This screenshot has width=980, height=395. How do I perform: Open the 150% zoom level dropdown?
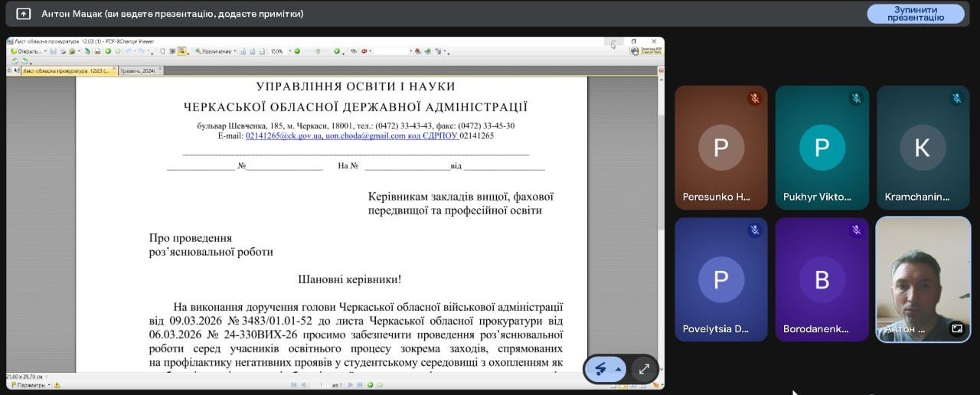click(290, 51)
